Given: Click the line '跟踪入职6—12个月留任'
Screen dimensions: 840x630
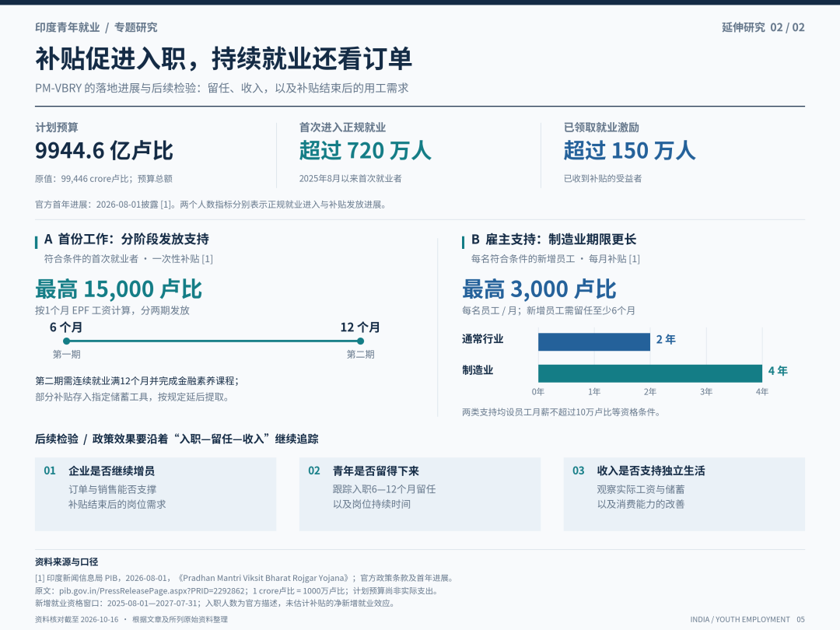Looking at the screenshot, I should click(x=384, y=490).
